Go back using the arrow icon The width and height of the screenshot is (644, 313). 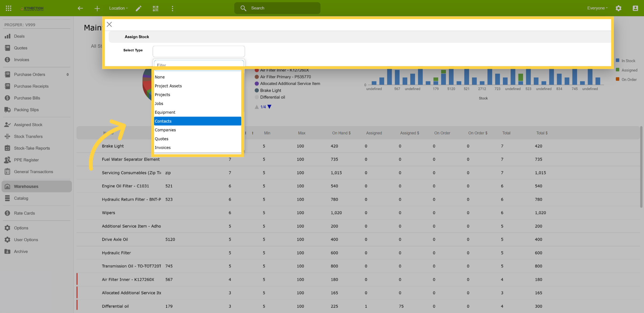pyautogui.click(x=80, y=8)
